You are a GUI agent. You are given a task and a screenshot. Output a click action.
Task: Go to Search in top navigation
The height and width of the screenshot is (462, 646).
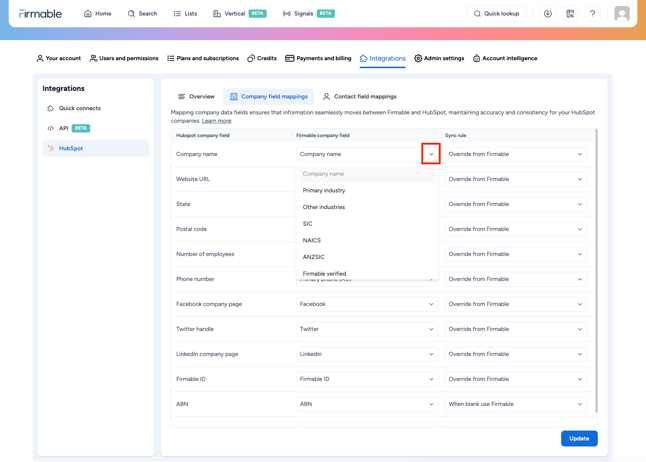(x=142, y=14)
